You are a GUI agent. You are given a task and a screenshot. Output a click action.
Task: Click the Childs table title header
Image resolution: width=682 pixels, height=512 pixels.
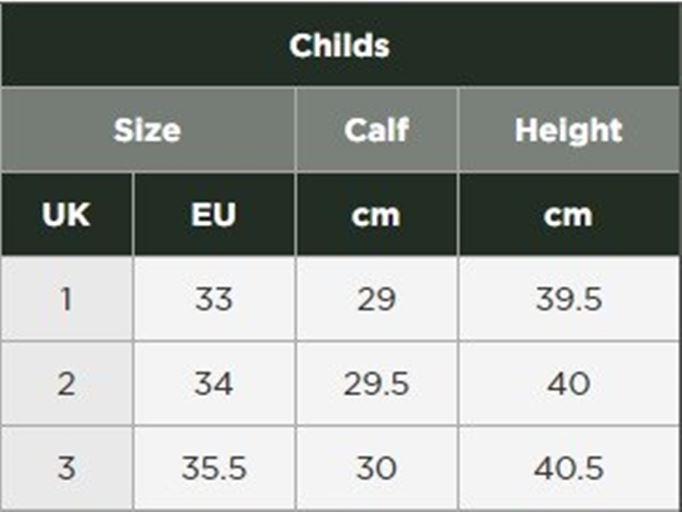click(340, 45)
